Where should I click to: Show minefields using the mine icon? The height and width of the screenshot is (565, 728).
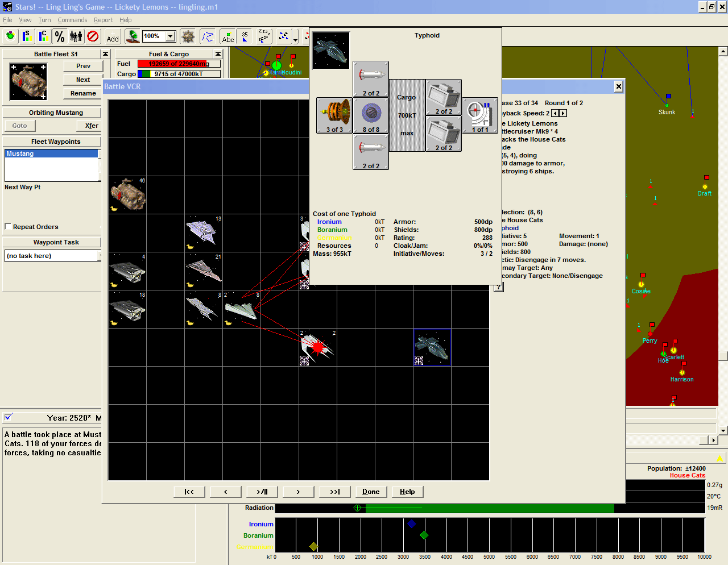point(188,37)
